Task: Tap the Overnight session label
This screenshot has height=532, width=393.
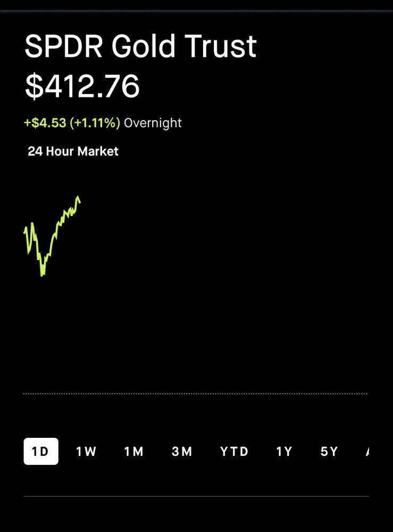Action: point(153,123)
